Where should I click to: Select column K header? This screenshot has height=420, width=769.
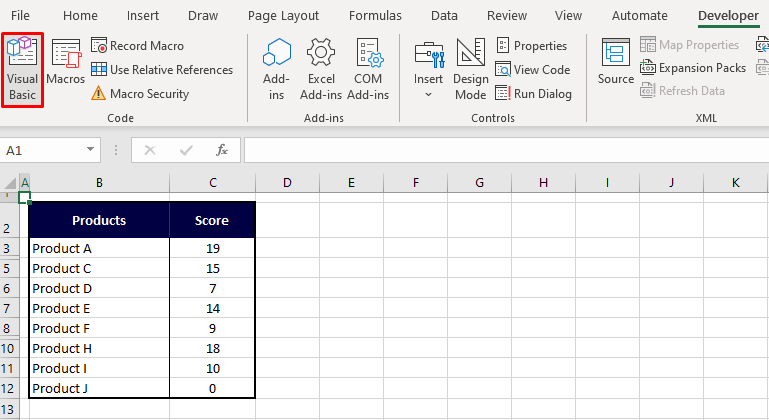click(735, 183)
